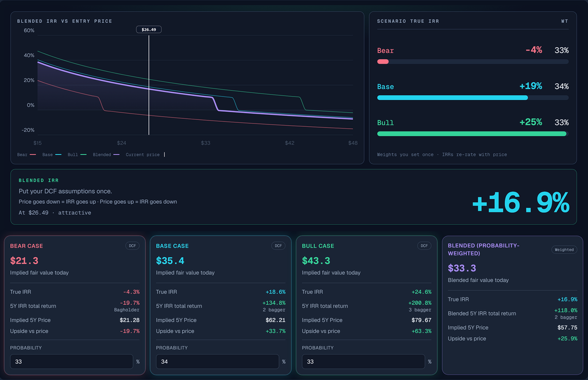Image resolution: width=588 pixels, height=380 pixels.
Task: Click the Bear Case $21.3 fair value
Action: pyautogui.click(x=24, y=261)
